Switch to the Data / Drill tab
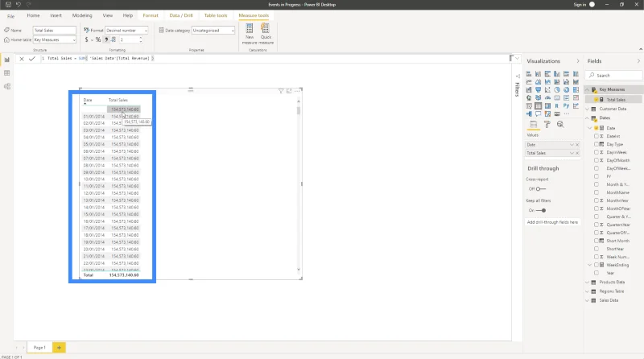The height and width of the screenshot is (359, 644). [181, 15]
